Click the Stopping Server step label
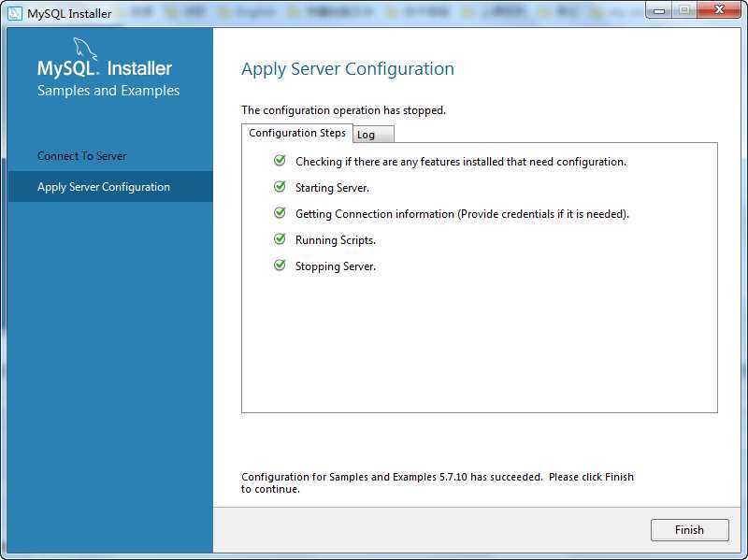748x560 pixels. 336,266
